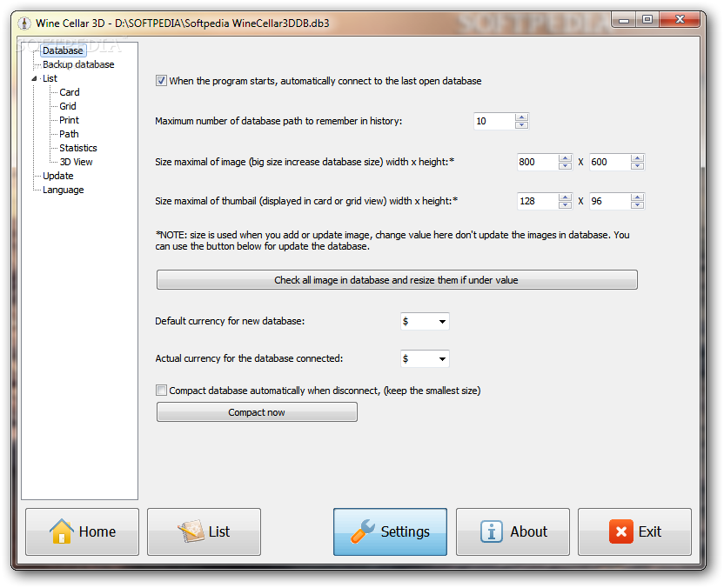Viewport: 724px width, 588px height.
Task: Open the Card settings page
Action: pos(70,92)
